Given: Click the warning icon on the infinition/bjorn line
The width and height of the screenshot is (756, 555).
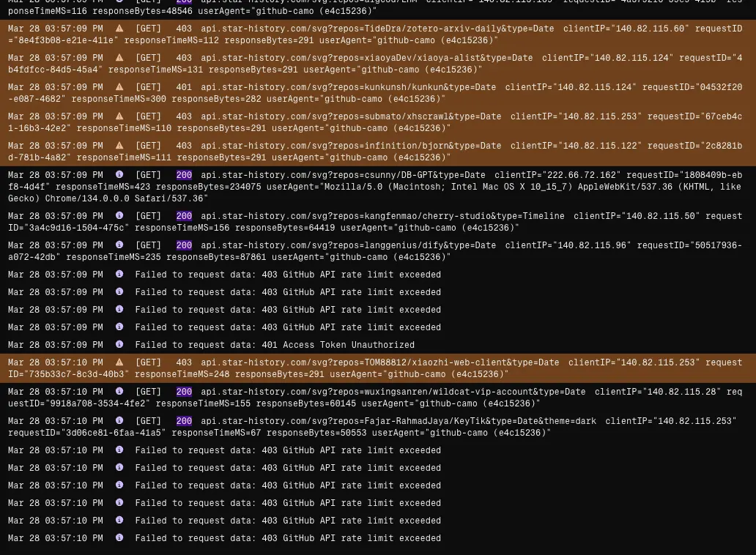Looking at the screenshot, I should pyautogui.click(x=119, y=146).
